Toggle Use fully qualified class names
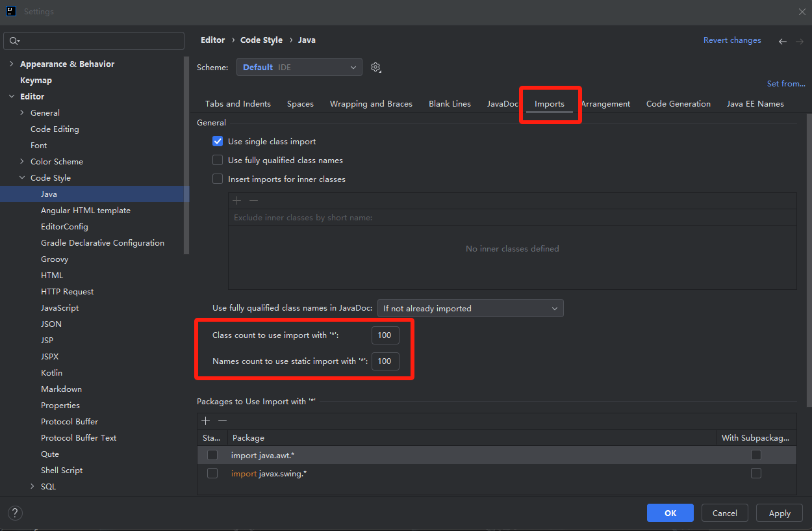 coord(218,160)
